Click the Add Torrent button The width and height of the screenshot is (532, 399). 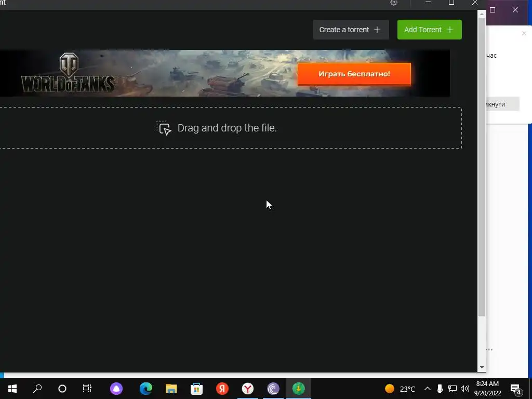pyautogui.click(x=429, y=30)
